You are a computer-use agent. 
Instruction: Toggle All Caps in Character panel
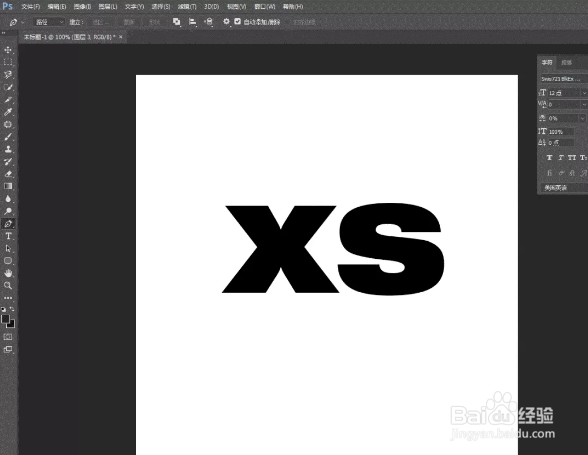tap(572, 158)
